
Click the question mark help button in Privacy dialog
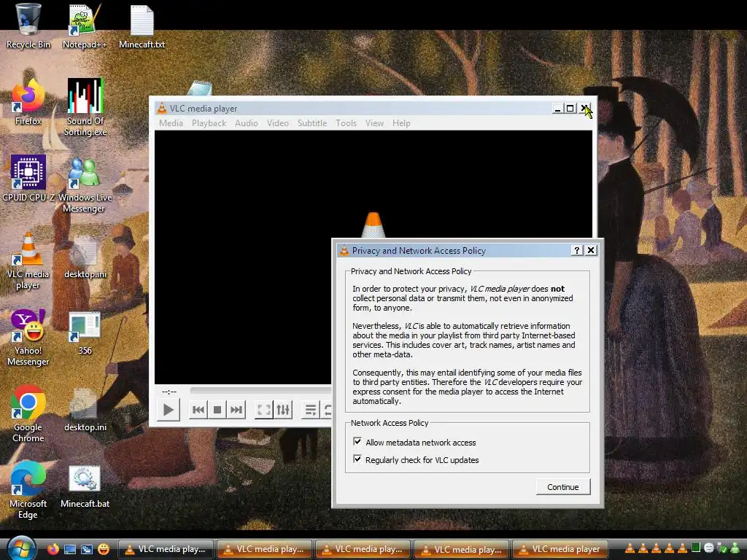coord(576,250)
